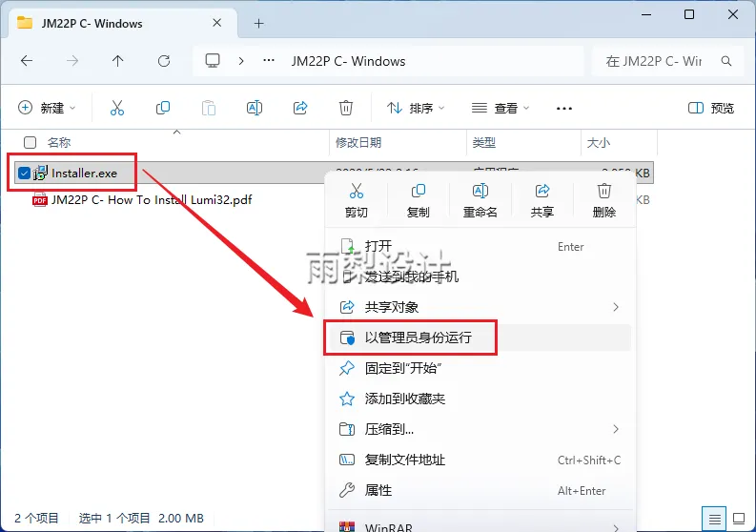
Task: Click the toolbar Share icon
Action: coord(300,108)
